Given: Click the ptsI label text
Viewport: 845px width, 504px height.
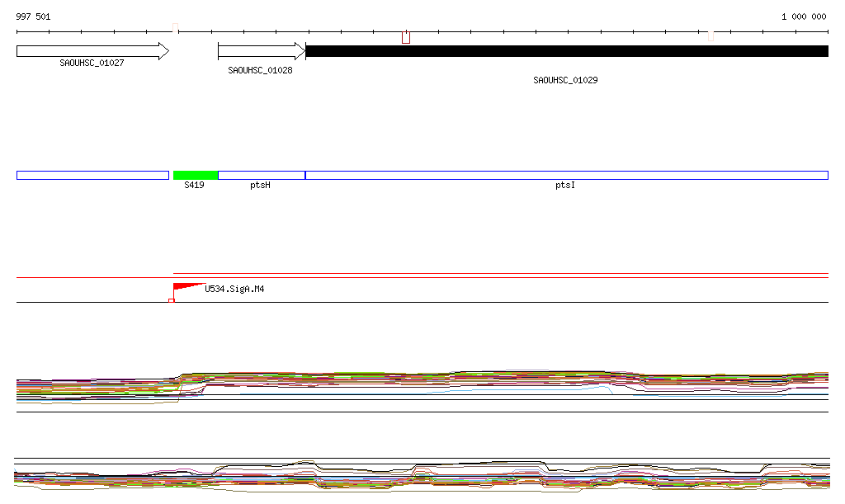Looking at the screenshot, I should click(565, 186).
